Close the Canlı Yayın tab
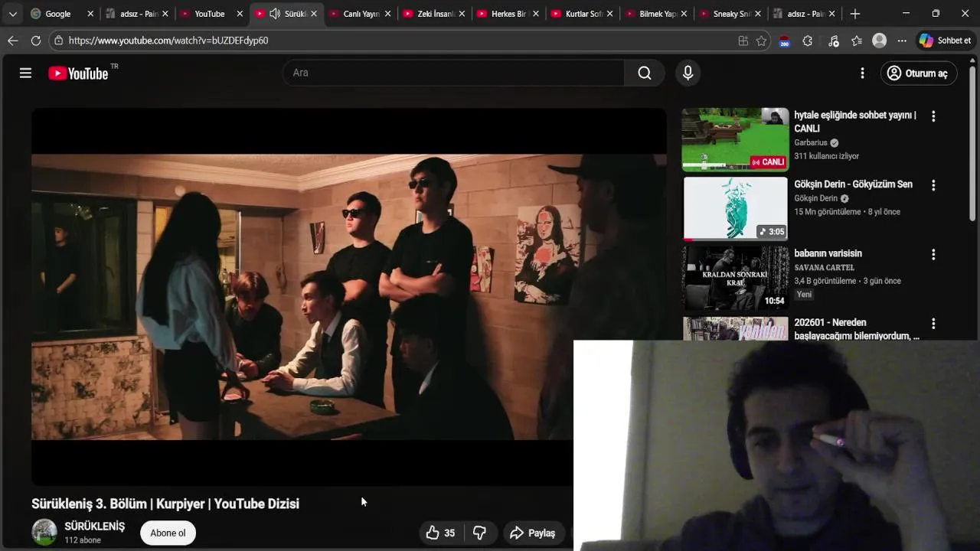Screen dimensions: 980x551 (x=387, y=14)
